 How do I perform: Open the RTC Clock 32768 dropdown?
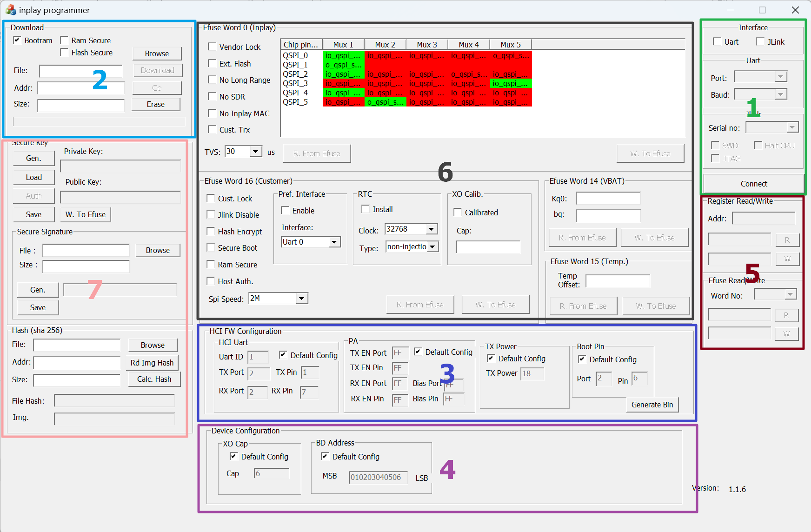pyautogui.click(x=431, y=229)
